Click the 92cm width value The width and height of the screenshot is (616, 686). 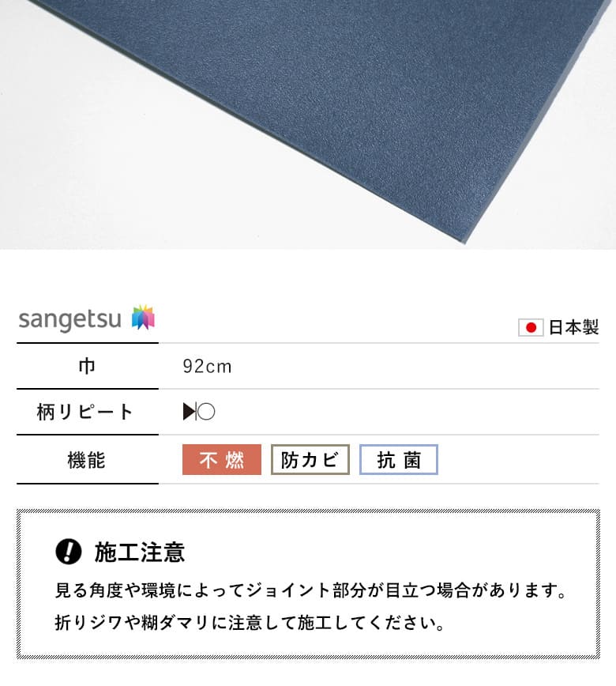207,367
